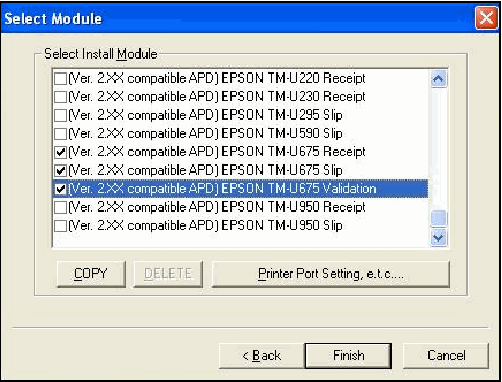Click Finish to complete installation
The width and height of the screenshot is (502, 382).
(x=348, y=356)
